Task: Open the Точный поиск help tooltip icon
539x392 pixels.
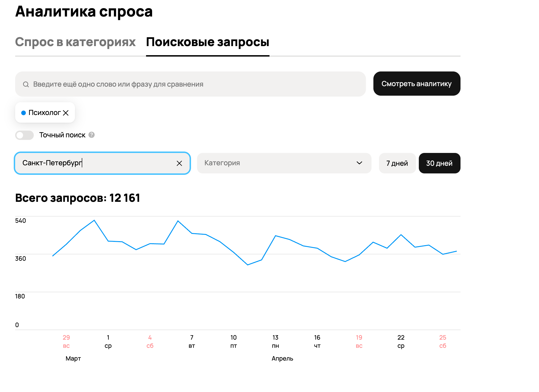Action: coord(92,135)
